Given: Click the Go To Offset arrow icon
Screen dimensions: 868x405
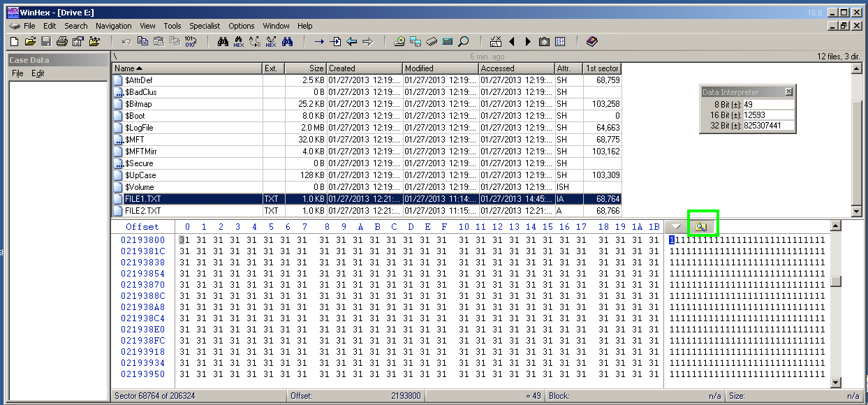Looking at the screenshot, I should (319, 42).
